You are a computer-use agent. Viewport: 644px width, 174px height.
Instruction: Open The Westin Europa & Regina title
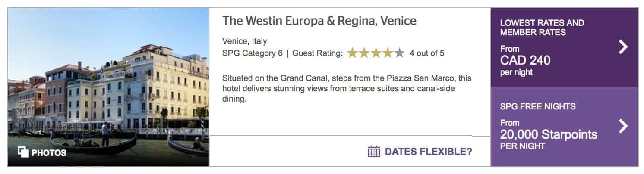(319, 21)
